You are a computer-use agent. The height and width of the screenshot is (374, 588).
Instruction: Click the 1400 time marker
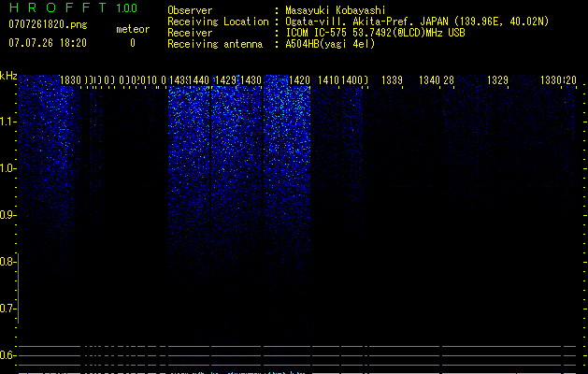click(351, 80)
